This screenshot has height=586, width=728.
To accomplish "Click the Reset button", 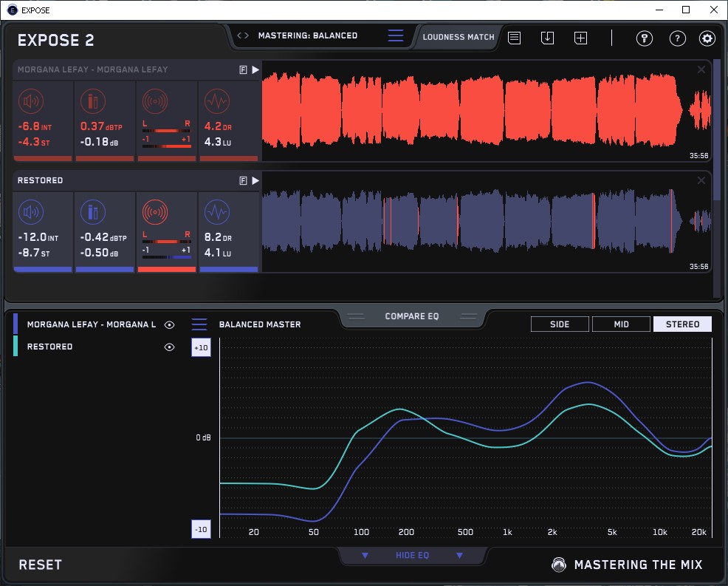I will (40, 565).
